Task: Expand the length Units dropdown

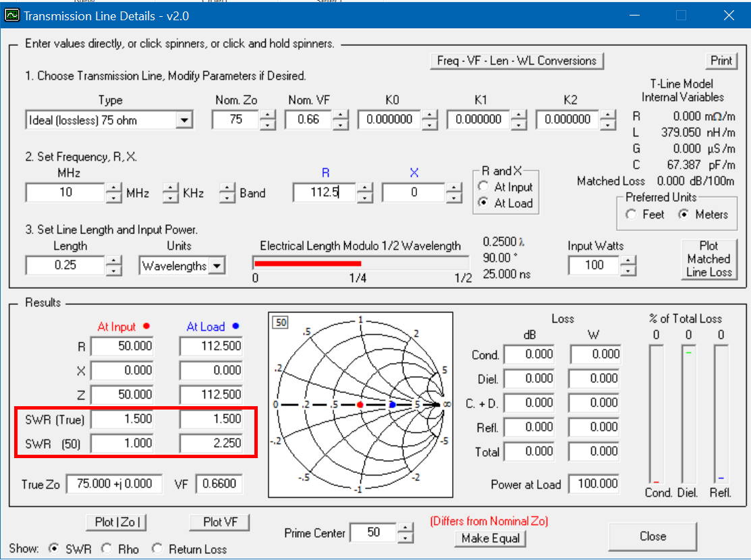Action: point(217,266)
